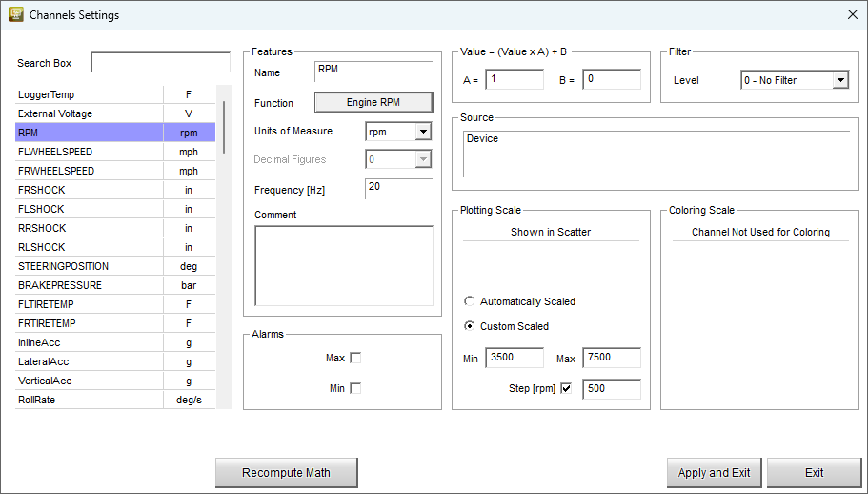Uncheck the Step [rpm] checkbox
Viewport: 868px width, 494px height.
[x=566, y=388]
